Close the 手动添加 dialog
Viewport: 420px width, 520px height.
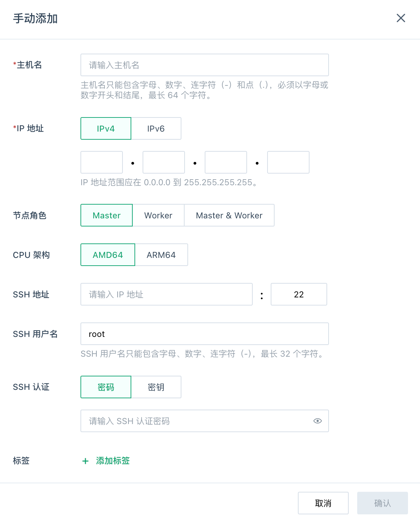(401, 18)
